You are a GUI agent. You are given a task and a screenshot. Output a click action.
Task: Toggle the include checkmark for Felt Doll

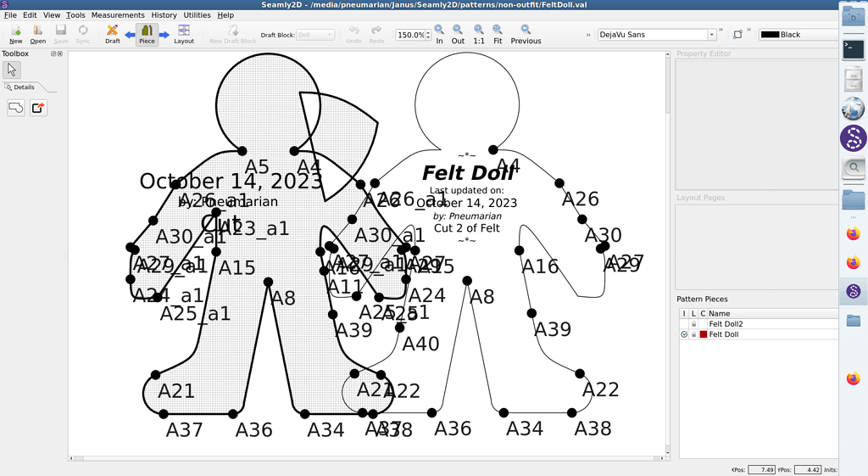[684, 334]
